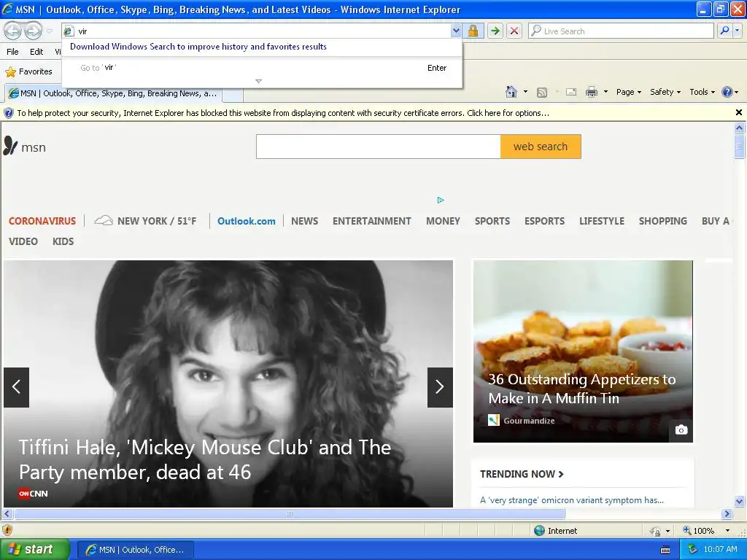The width and height of the screenshot is (747, 560).
Task: Show next carousel slide
Action: click(440, 387)
